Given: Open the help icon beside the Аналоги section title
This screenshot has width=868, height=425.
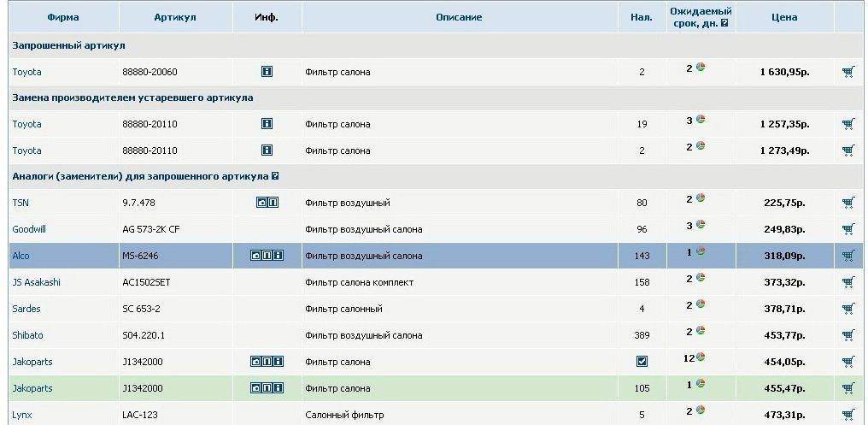Looking at the screenshot, I should point(275,177).
